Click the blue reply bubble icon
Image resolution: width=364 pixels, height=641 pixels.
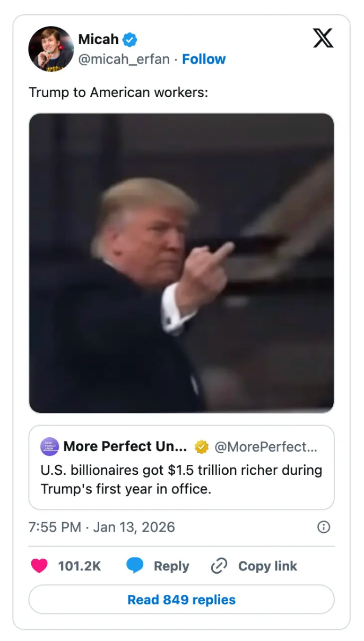point(136,566)
